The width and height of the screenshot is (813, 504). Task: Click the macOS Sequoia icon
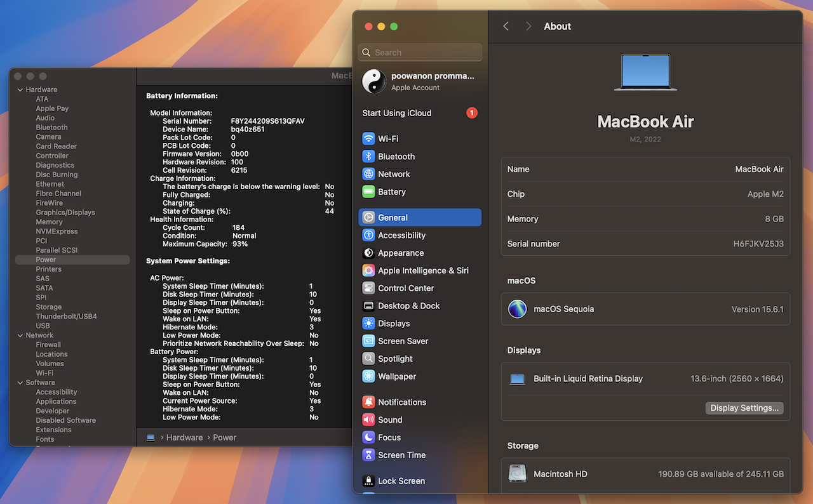coord(518,309)
